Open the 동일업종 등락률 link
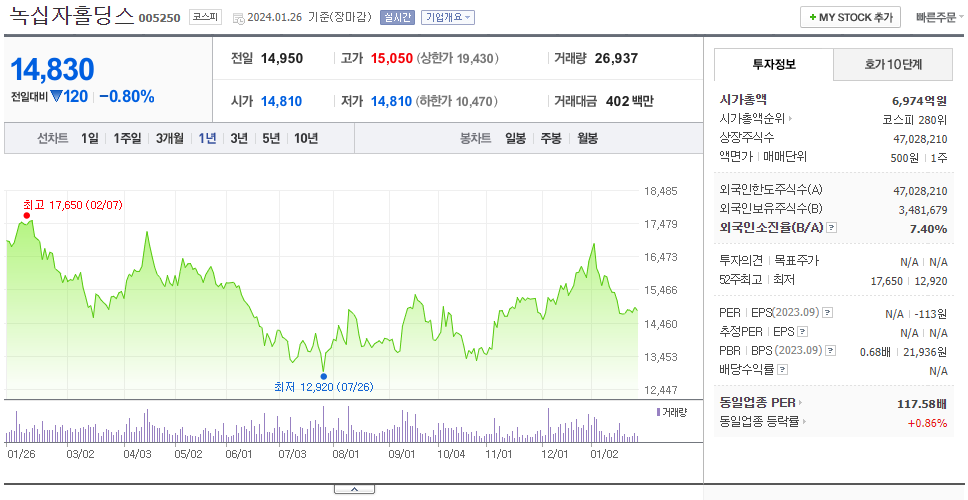968x500 pixels. click(763, 422)
